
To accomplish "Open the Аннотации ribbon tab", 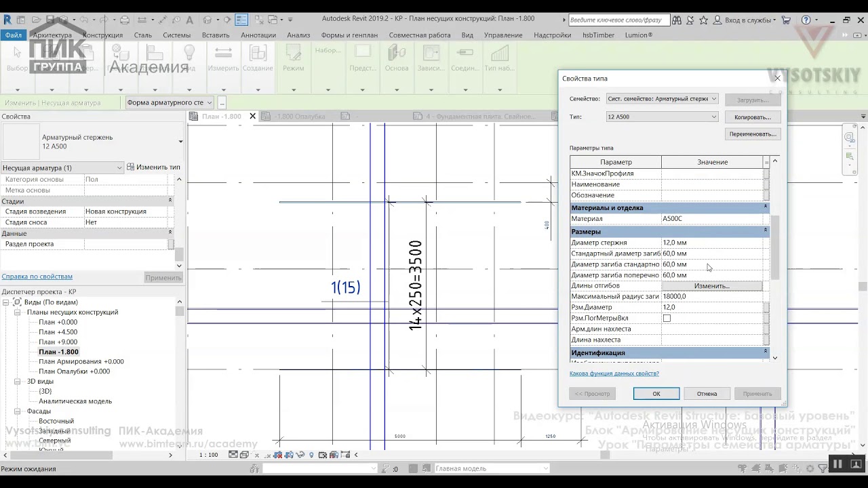I will (x=258, y=35).
